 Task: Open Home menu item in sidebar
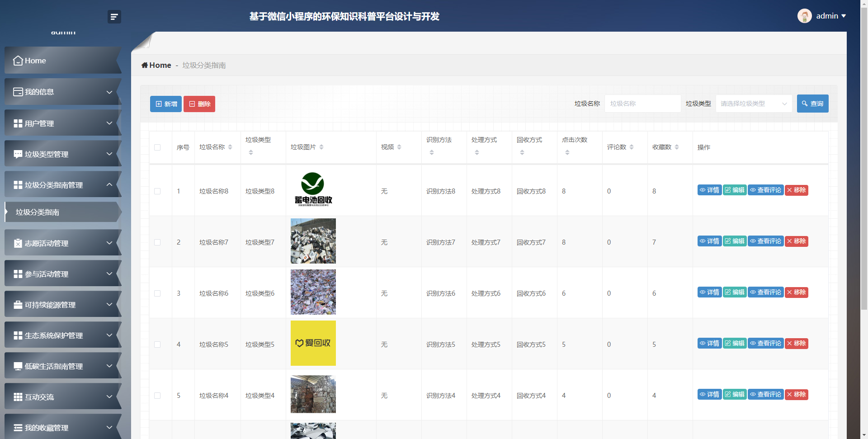pos(62,61)
